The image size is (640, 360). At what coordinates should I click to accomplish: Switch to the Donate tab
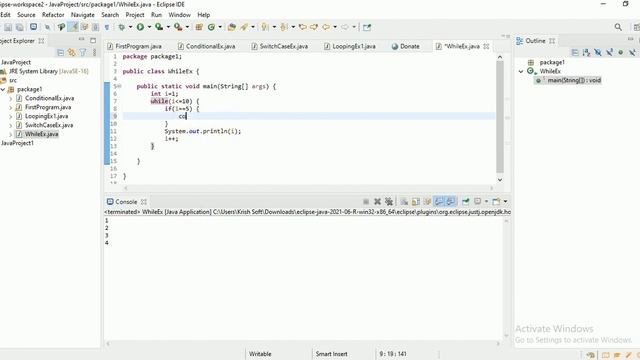click(406, 47)
